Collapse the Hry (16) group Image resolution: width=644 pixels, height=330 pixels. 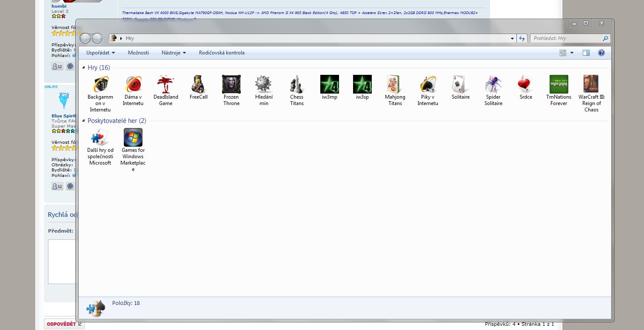pos(83,68)
